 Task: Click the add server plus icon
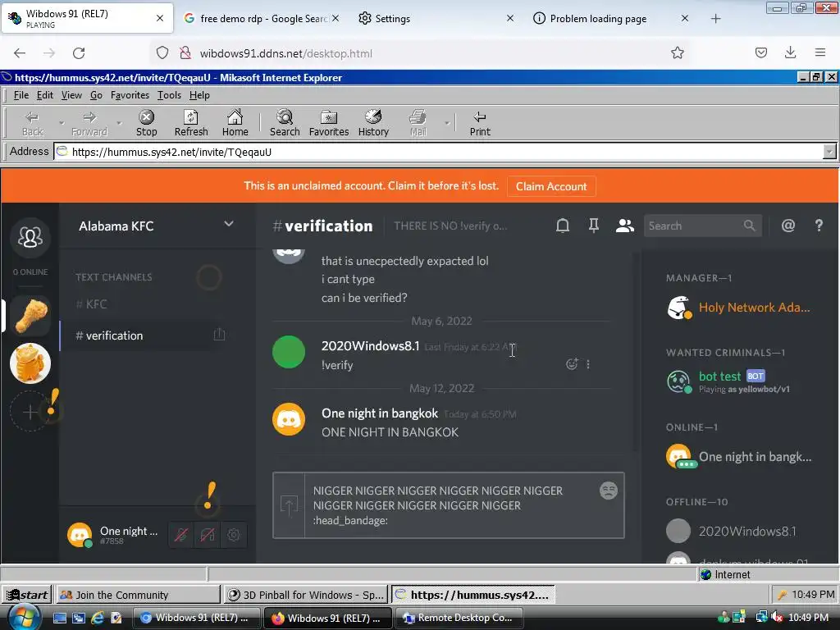[x=30, y=412]
